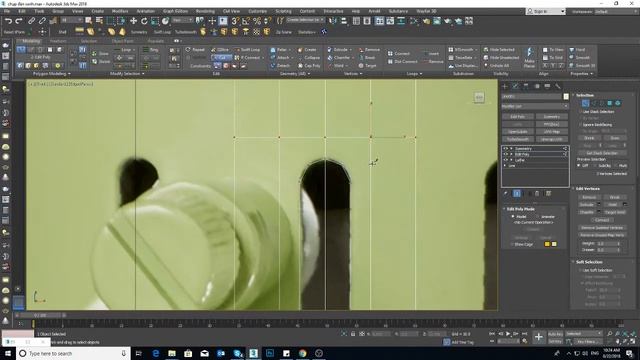Select the Scale transform tool
Image resolution: width=640 pixels, height=360 pixels.
pyautogui.click(x=155, y=21)
